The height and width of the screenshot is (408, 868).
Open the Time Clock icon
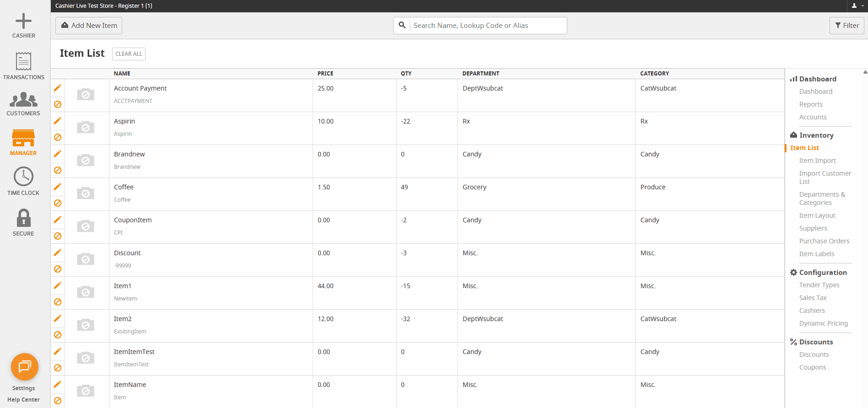23,177
